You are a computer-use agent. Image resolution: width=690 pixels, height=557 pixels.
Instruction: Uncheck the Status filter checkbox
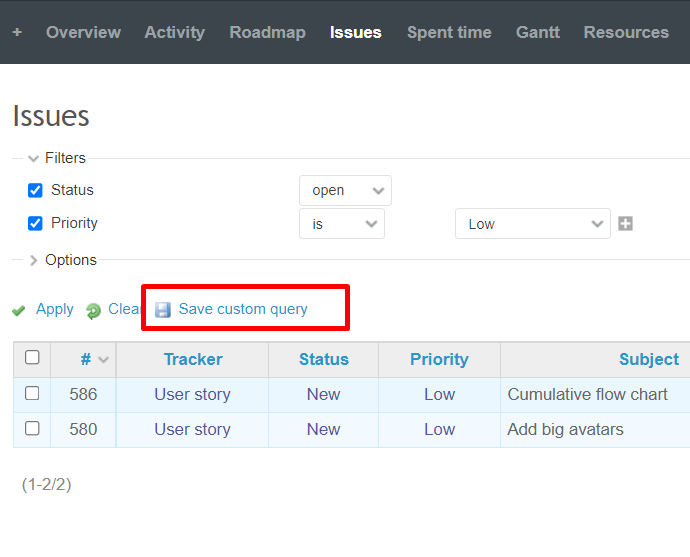(35, 190)
